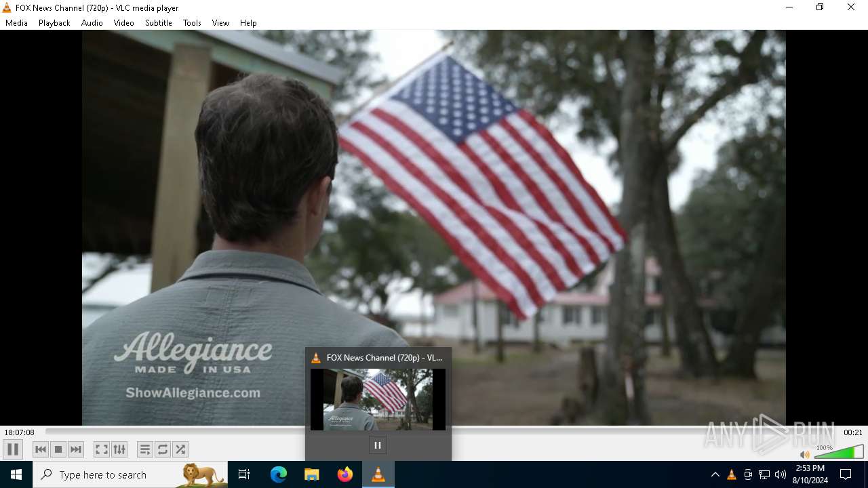Image resolution: width=868 pixels, height=488 pixels.
Task: Open the Playback menu
Action: [x=54, y=23]
